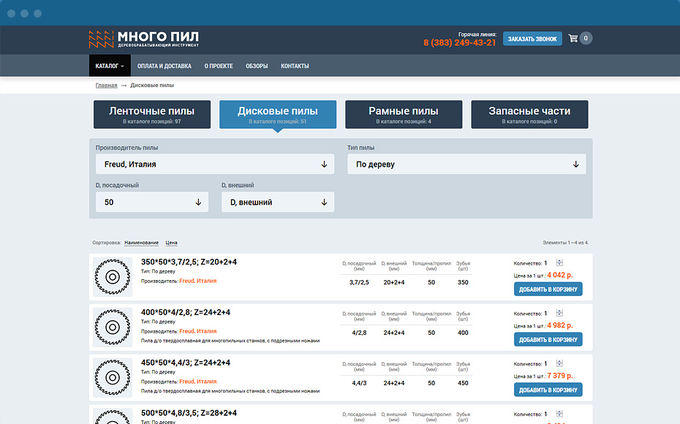The height and width of the screenshot is (424, 680).
Task: Sort the list by Цена
Action: pos(171,243)
